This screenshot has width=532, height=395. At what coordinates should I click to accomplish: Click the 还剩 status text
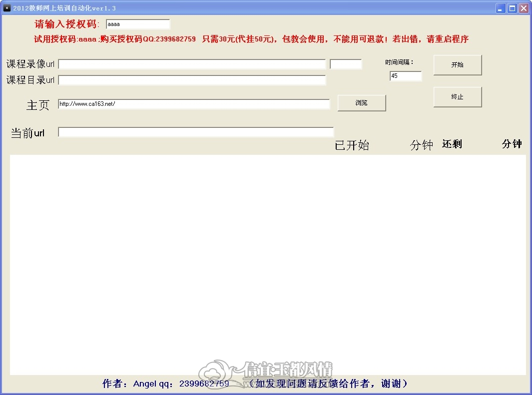coord(452,144)
